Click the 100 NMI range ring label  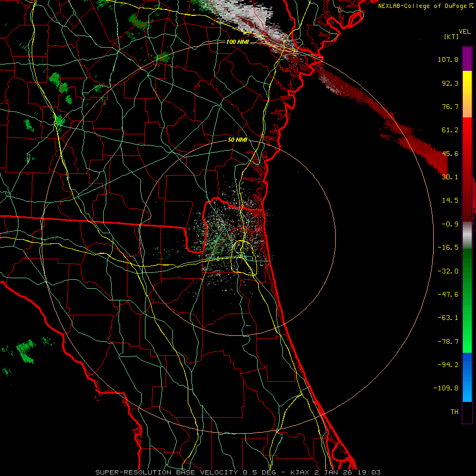[x=237, y=42]
